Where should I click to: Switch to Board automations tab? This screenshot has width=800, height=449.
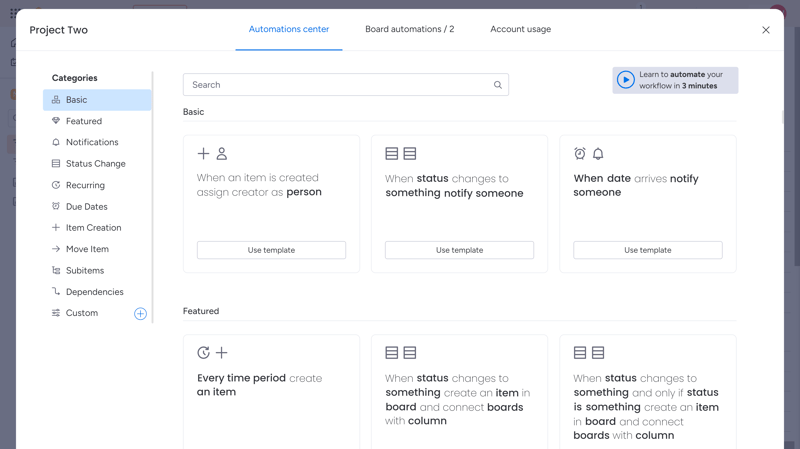[x=409, y=30]
